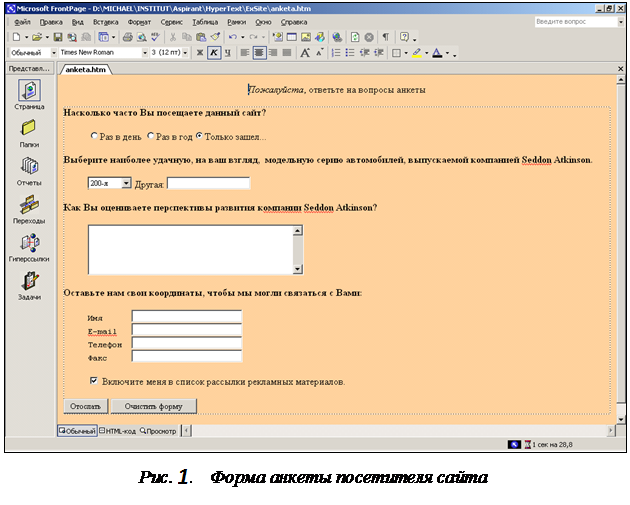Screen dimensions: 630x505
Task: Click the Preview in Browser icon
Action: (x=141, y=37)
